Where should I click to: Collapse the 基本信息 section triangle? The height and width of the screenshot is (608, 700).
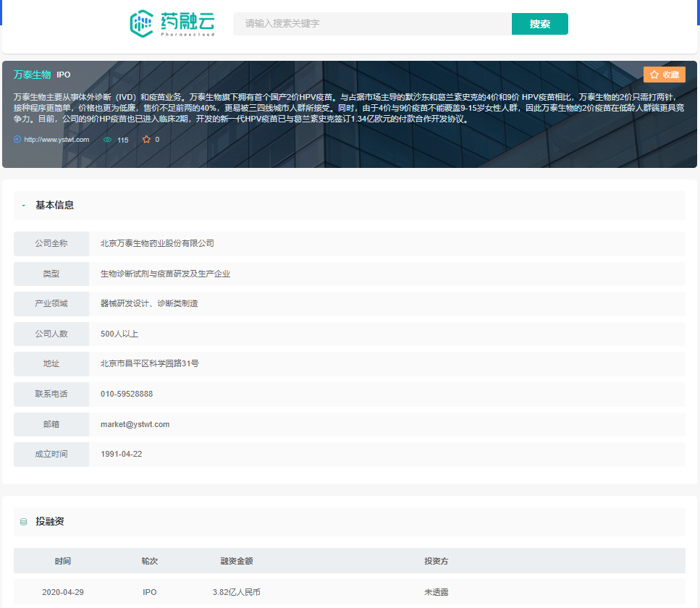click(x=24, y=206)
